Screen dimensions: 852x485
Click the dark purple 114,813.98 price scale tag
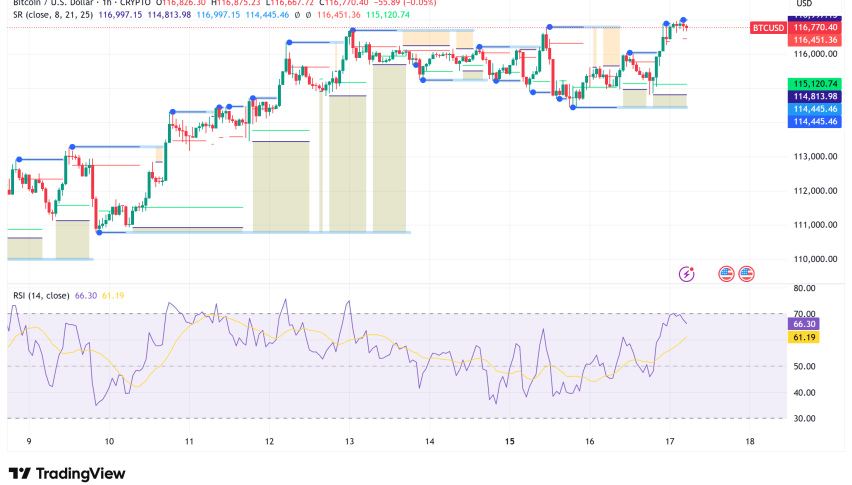[815, 97]
